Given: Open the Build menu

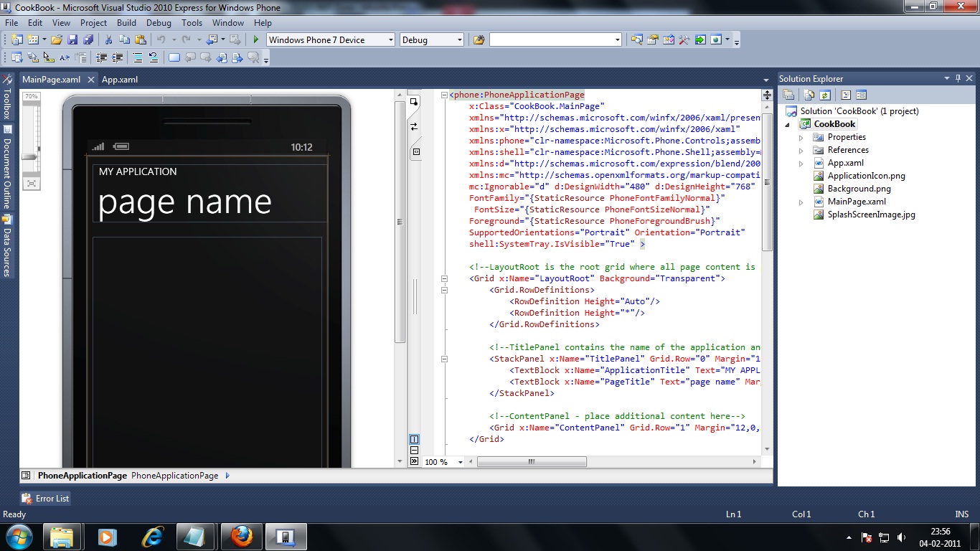Looking at the screenshot, I should [126, 23].
